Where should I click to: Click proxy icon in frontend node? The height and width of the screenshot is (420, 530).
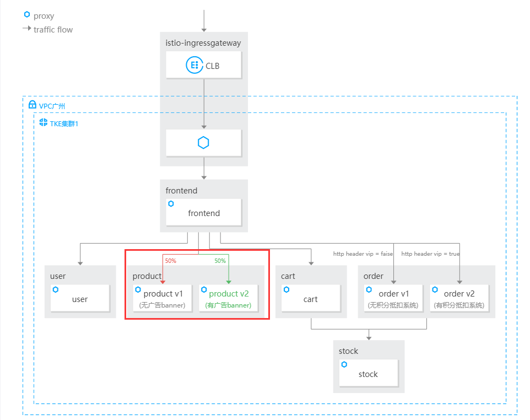171,204
